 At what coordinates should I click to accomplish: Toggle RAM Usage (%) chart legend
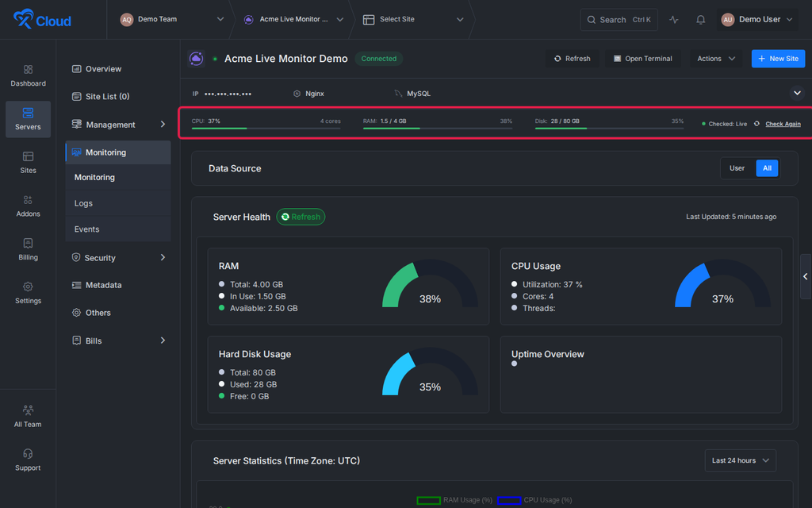pos(454,500)
